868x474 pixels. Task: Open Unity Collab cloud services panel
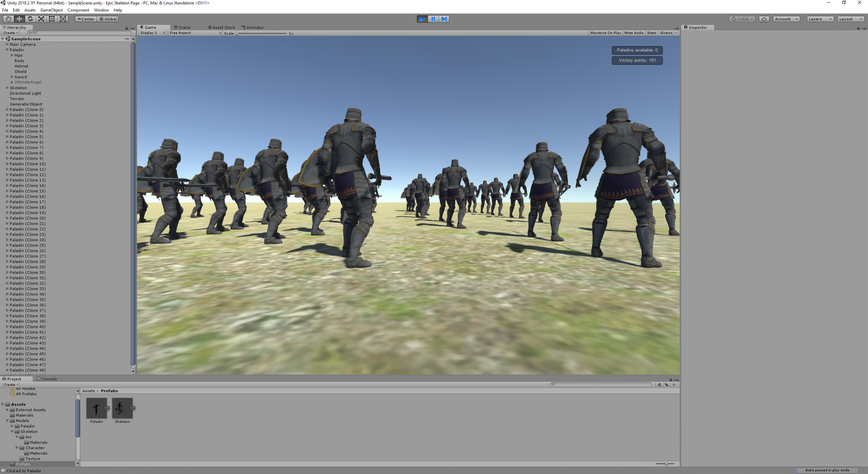(x=741, y=19)
